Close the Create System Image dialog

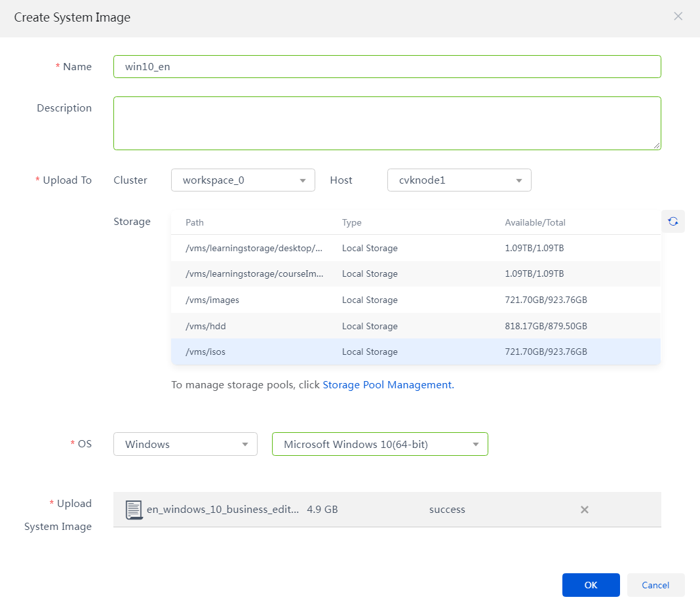(x=678, y=16)
